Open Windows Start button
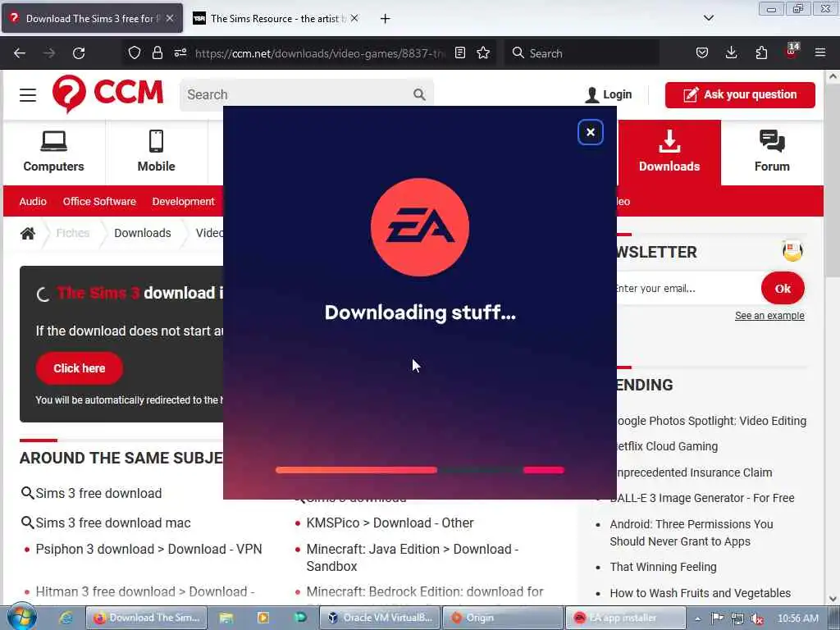The width and height of the screenshot is (840, 630). [x=22, y=617]
